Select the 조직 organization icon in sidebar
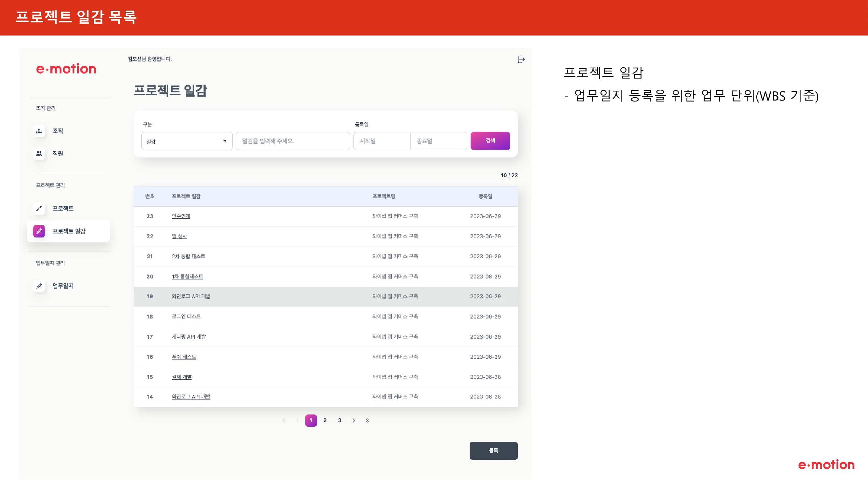The width and height of the screenshot is (868, 488). 39,131
